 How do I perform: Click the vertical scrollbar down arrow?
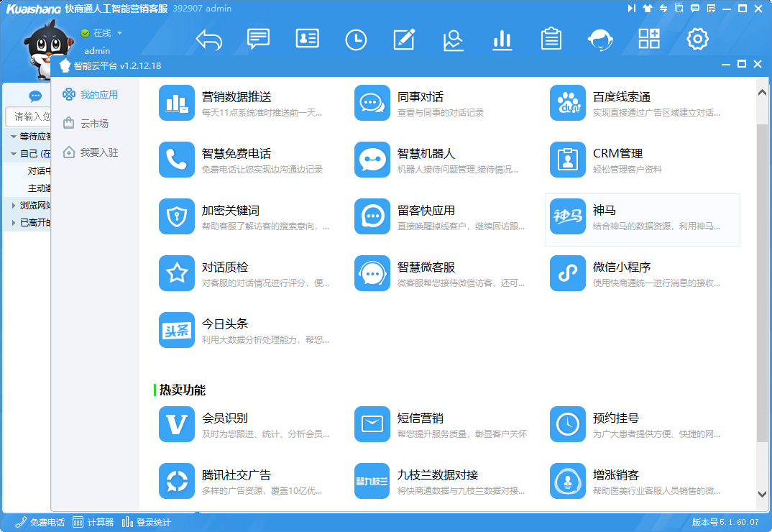coord(763,494)
